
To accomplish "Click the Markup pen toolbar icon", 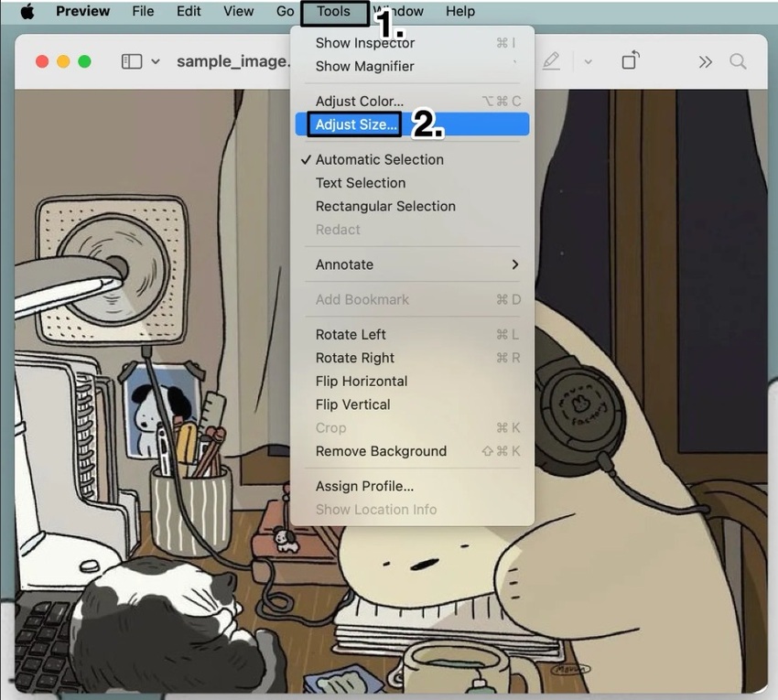I will pos(551,61).
